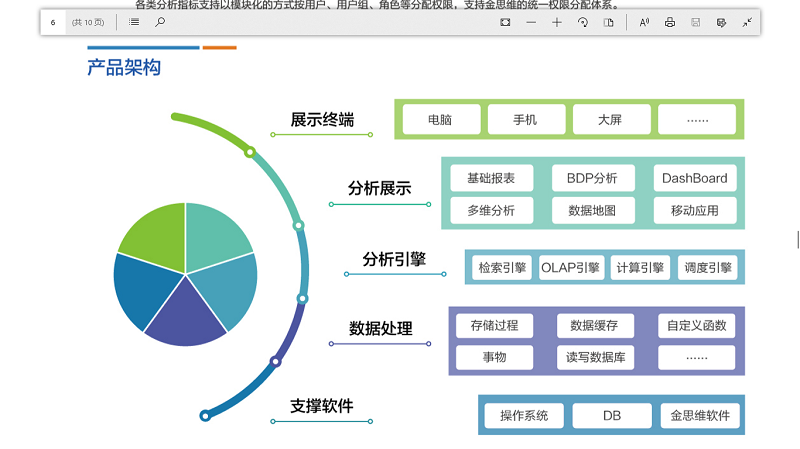Image resolution: width=800 pixels, height=449 pixels.
Task: Zoom in with the plus icon
Action: tap(557, 22)
